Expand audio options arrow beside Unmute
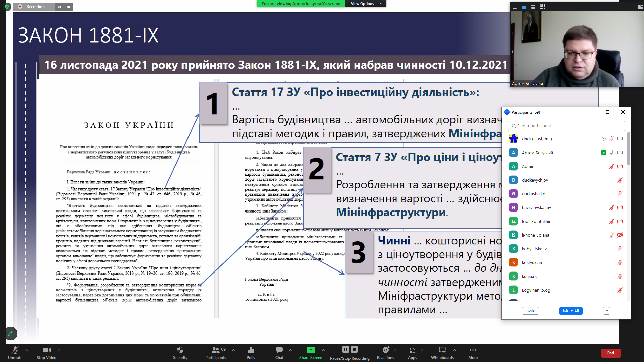This screenshot has height=362, width=644. [26, 350]
